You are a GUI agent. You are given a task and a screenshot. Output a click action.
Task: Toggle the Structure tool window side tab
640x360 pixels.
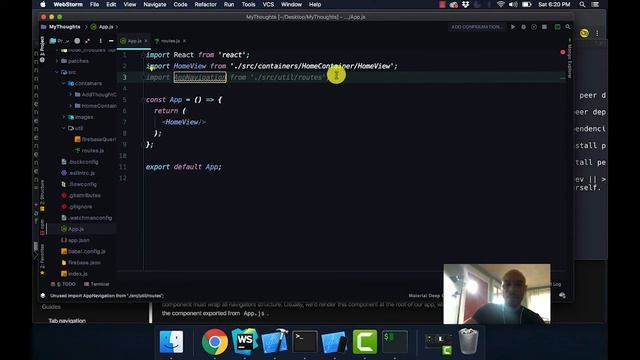coord(42,195)
